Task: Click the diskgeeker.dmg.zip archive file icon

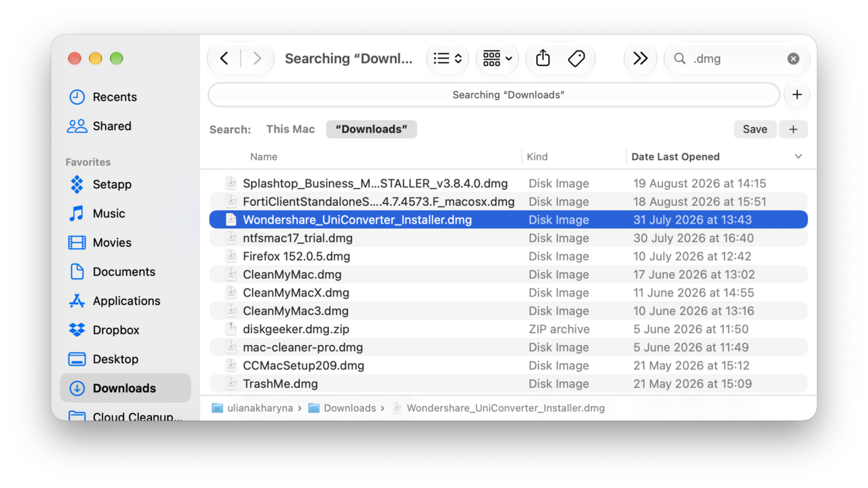Action: point(231,329)
